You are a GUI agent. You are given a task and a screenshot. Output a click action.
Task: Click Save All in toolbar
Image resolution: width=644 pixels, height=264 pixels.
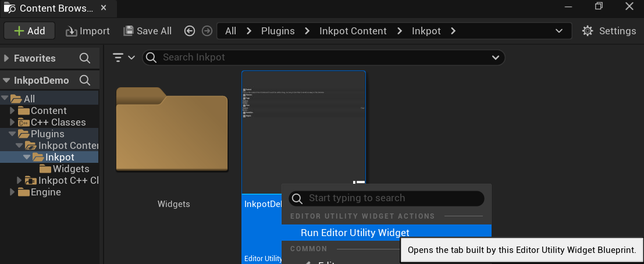147,31
